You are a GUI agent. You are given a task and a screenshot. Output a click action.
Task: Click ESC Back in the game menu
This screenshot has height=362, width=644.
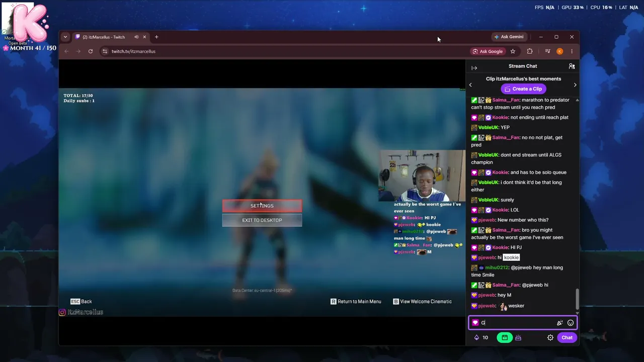coord(81,302)
